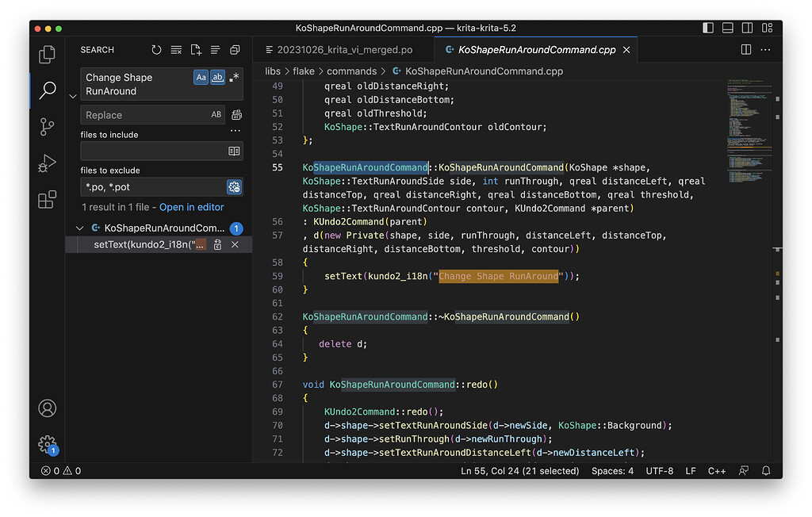Toggle Use Regular Expression option
Image resolution: width=812 pixels, height=517 pixels.
tap(234, 78)
